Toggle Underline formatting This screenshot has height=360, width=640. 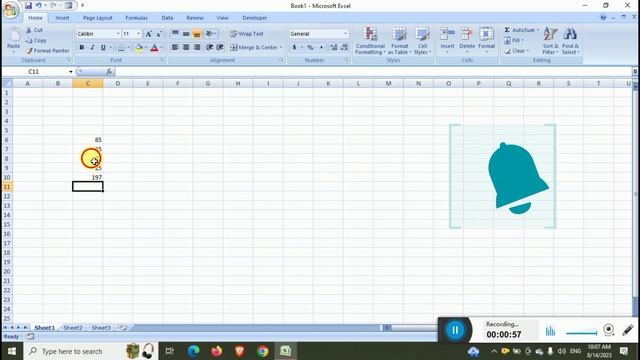[x=103, y=48]
